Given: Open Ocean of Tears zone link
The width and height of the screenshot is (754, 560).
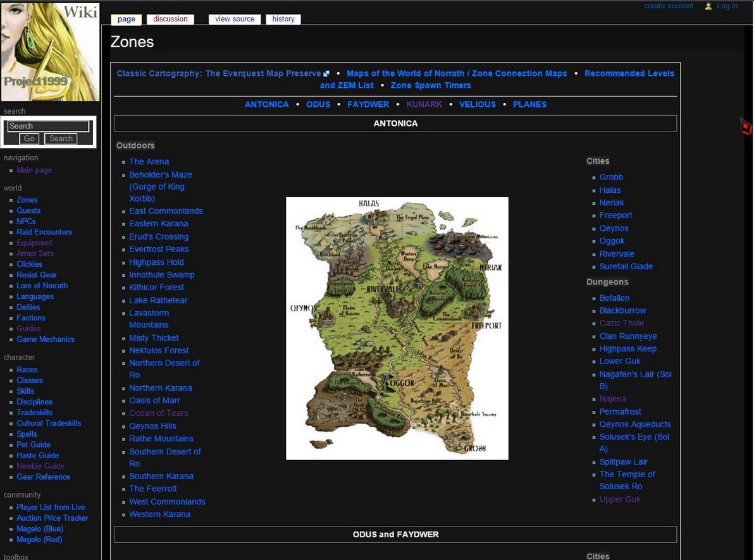Looking at the screenshot, I should [159, 413].
